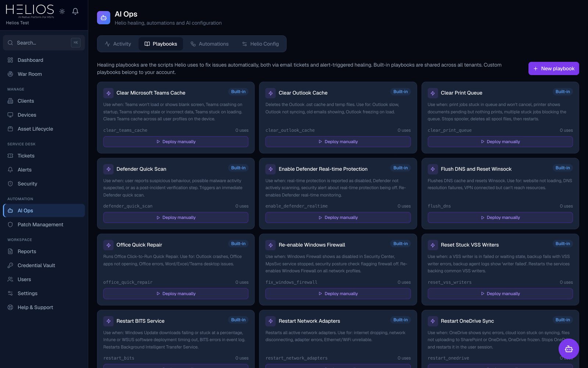Open AI Ops in the sidebar
Image resolution: width=588 pixels, height=368 pixels.
44,210
